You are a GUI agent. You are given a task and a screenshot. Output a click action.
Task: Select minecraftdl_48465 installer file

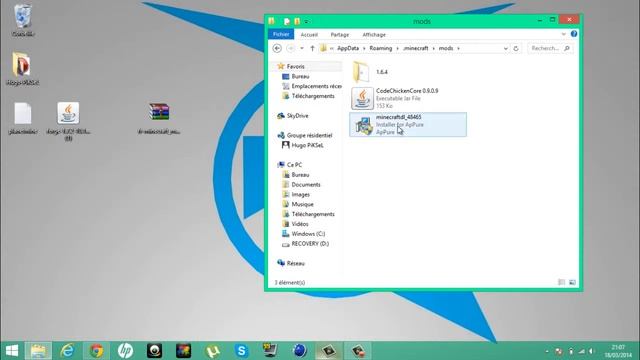point(408,124)
